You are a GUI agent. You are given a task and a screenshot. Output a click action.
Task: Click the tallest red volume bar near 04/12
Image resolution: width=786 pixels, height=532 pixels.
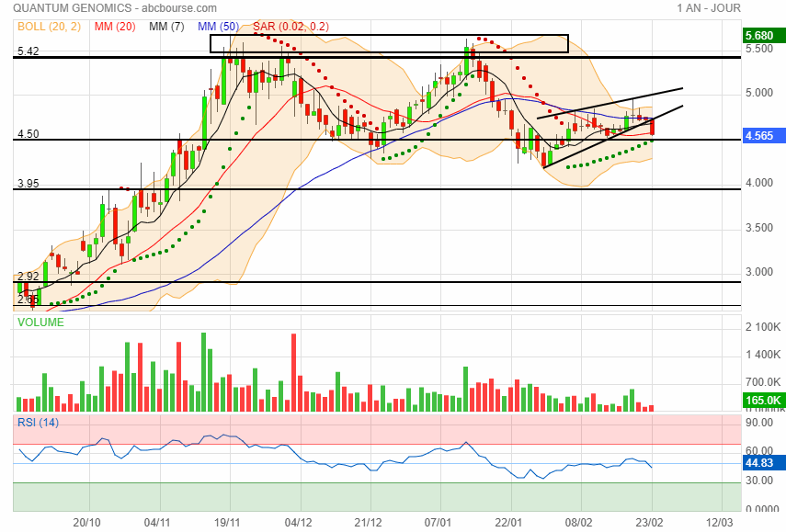coord(294,372)
